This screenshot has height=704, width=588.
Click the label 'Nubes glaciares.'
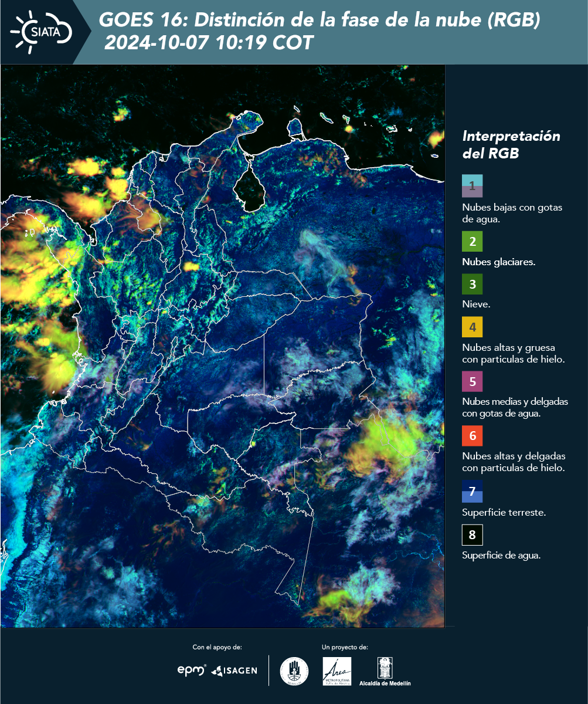click(x=499, y=262)
